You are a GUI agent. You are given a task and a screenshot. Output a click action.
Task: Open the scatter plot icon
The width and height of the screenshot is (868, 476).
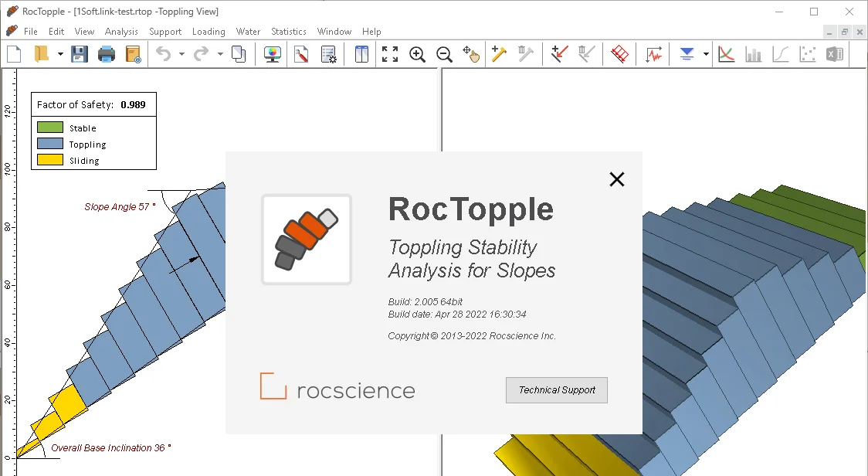point(808,54)
